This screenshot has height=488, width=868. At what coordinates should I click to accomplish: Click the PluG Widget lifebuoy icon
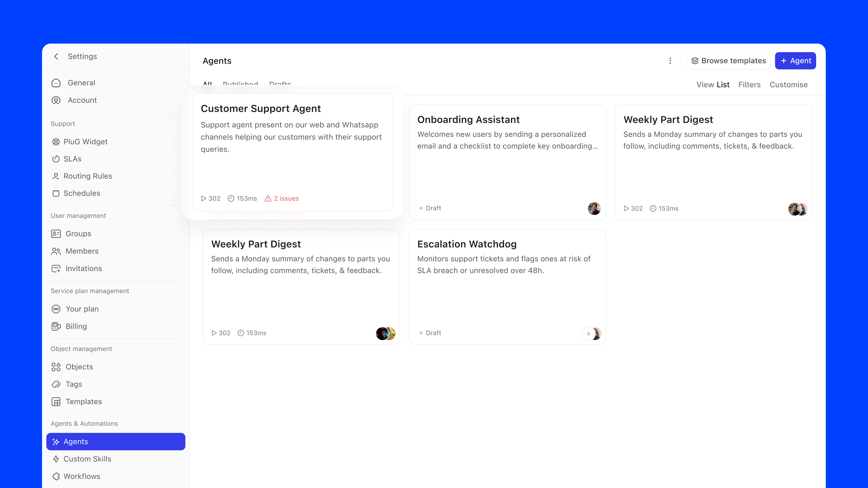[x=56, y=142]
